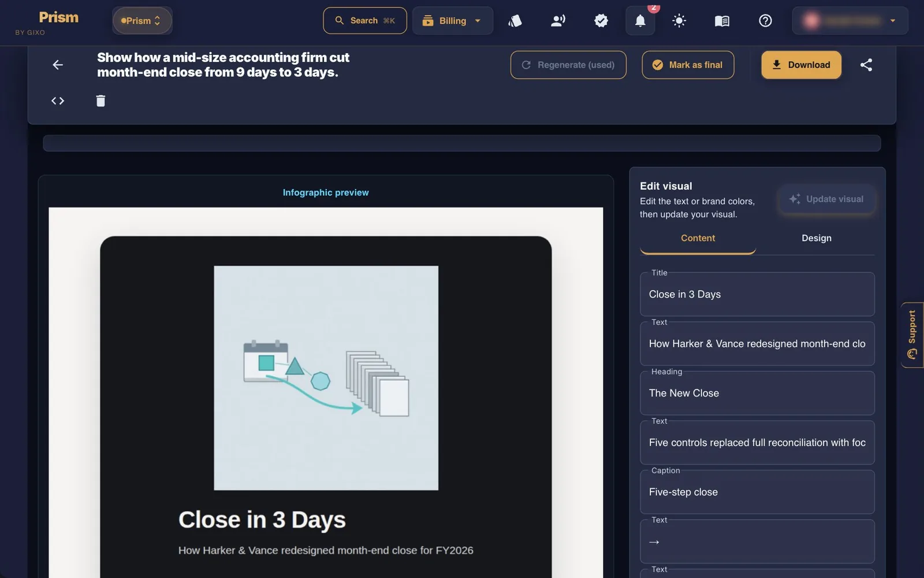Image resolution: width=924 pixels, height=578 pixels.
Task: Click the 'Edit visual' panel heading
Action: point(666,186)
